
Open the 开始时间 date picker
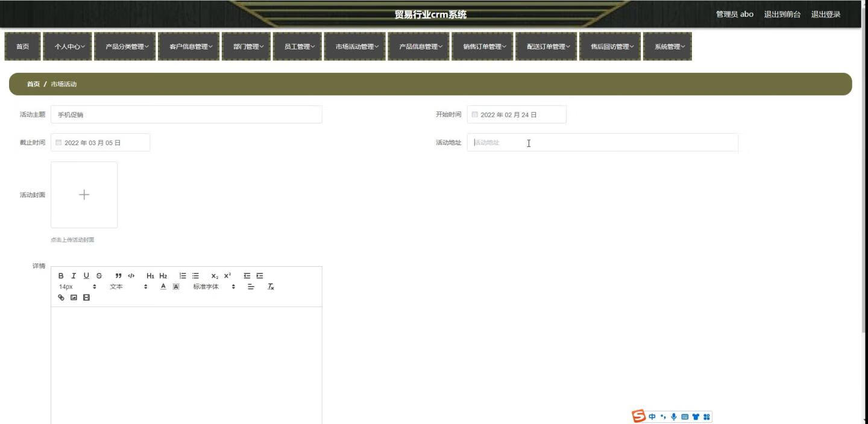(x=517, y=114)
